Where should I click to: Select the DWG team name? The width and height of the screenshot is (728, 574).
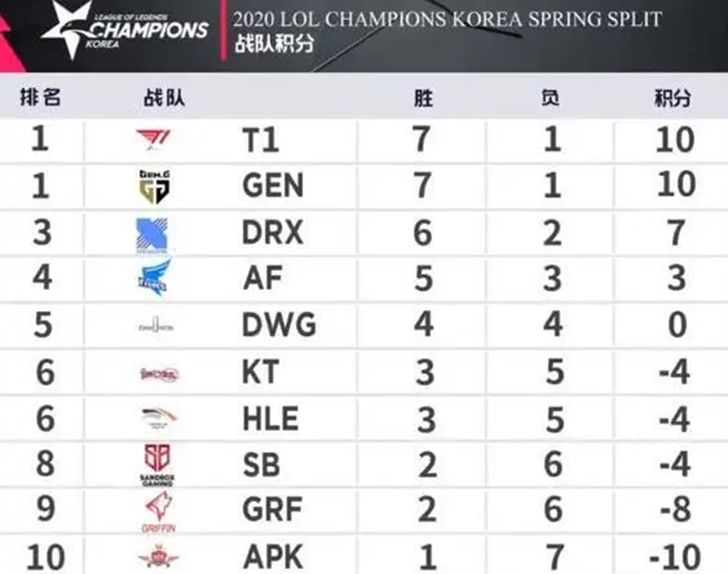(279, 325)
